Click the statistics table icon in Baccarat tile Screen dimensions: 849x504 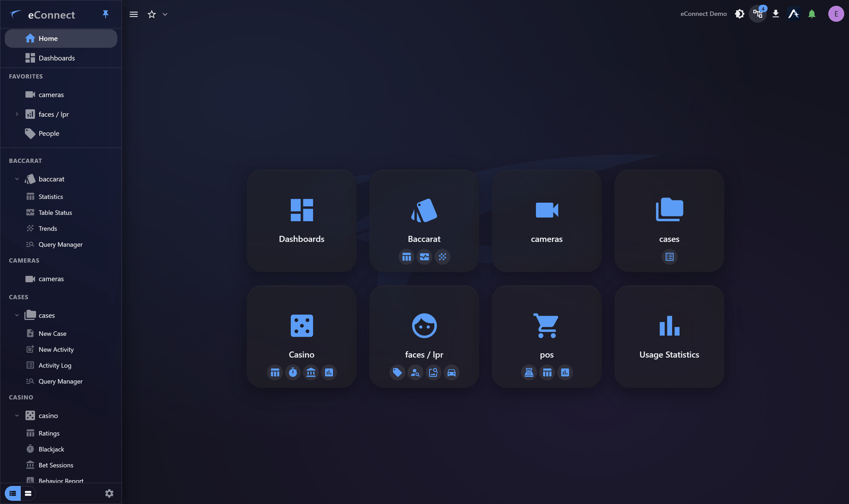(406, 257)
